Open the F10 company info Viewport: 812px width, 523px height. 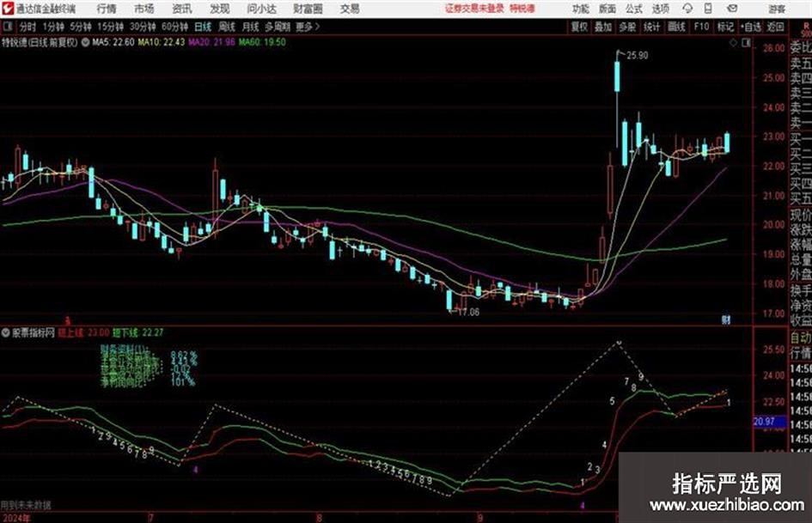(x=701, y=27)
